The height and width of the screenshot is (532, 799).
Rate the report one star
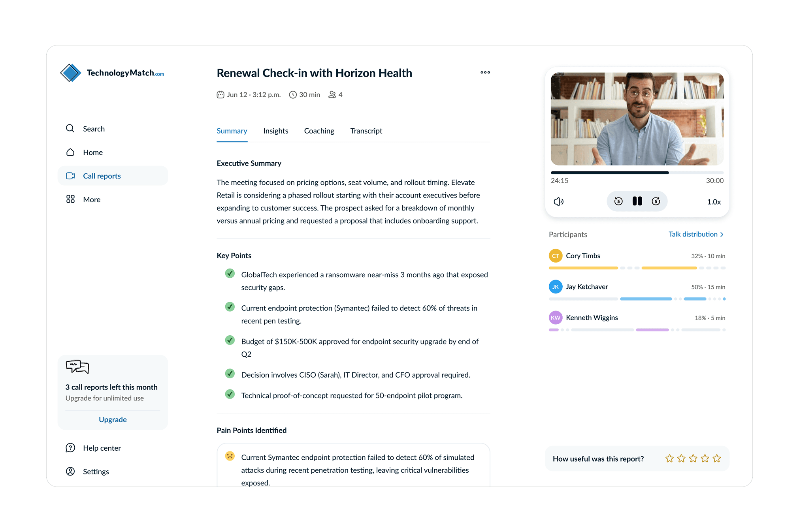[x=669, y=459]
